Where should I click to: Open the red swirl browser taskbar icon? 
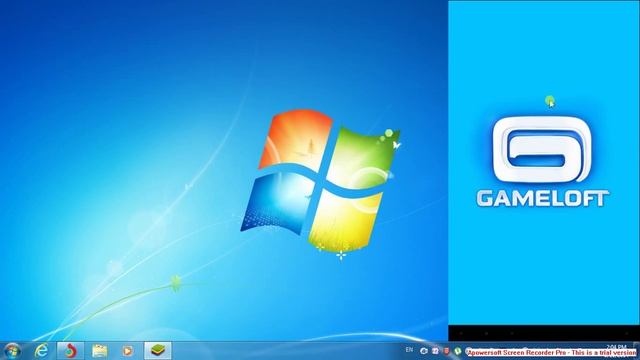click(x=70, y=351)
